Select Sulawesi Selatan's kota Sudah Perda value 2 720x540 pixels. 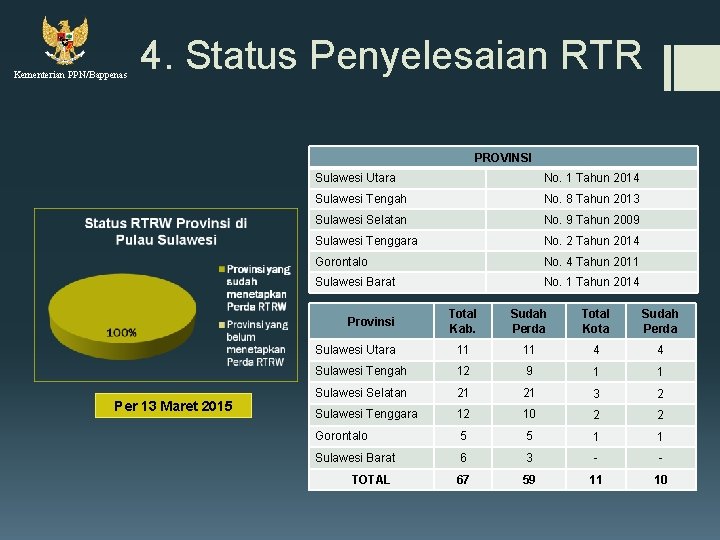(660, 394)
